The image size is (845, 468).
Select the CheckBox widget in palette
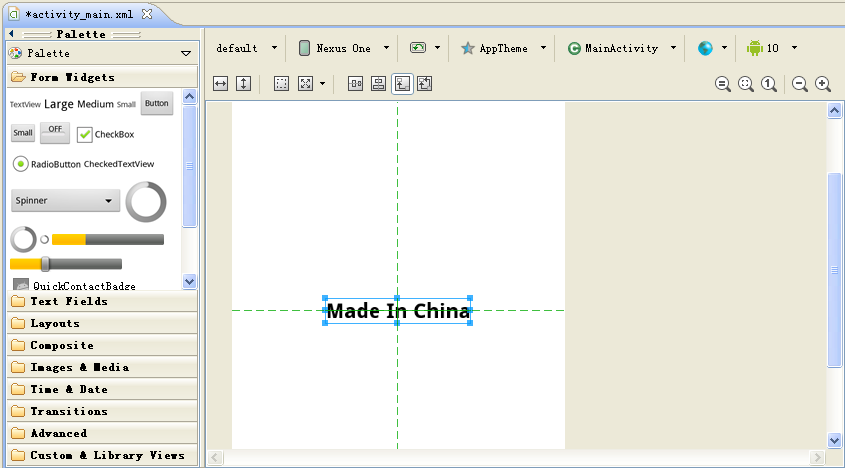[106, 134]
